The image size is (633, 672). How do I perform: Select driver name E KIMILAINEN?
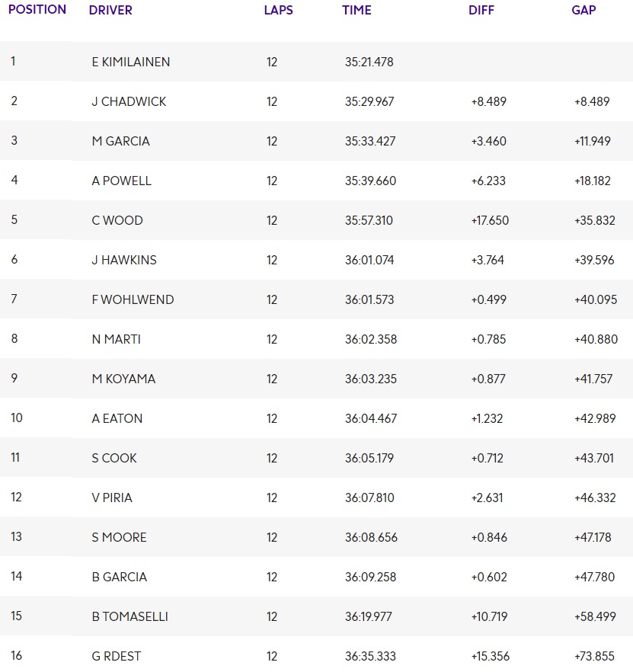(x=130, y=62)
